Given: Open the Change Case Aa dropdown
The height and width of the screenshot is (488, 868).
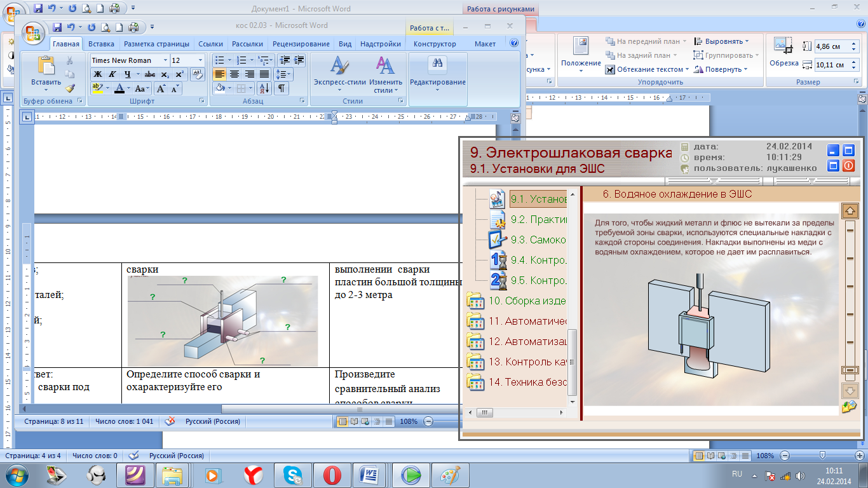Looking at the screenshot, I should click(142, 88).
